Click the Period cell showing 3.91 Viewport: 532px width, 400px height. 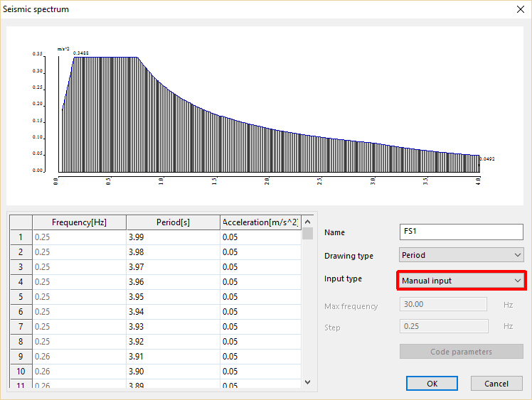tap(173, 357)
